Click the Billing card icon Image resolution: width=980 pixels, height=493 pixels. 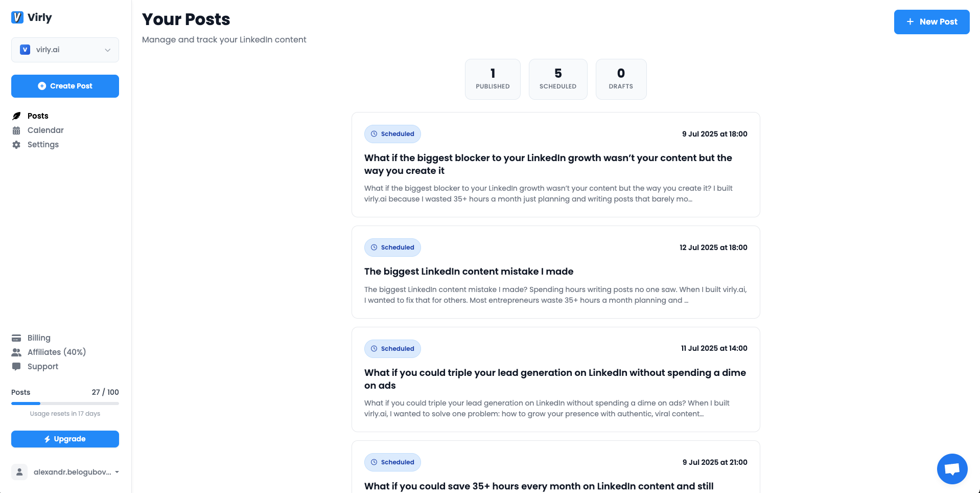[x=16, y=338]
